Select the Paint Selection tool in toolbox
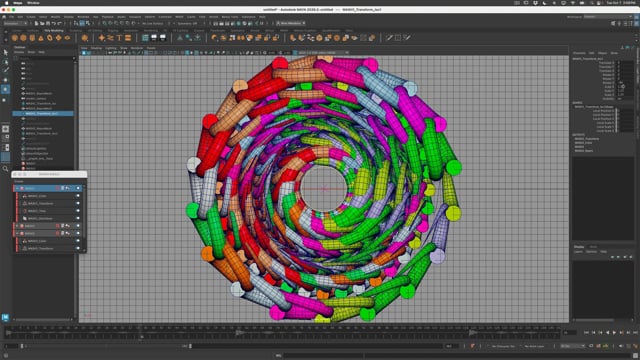 pyautogui.click(x=5, y=71)
